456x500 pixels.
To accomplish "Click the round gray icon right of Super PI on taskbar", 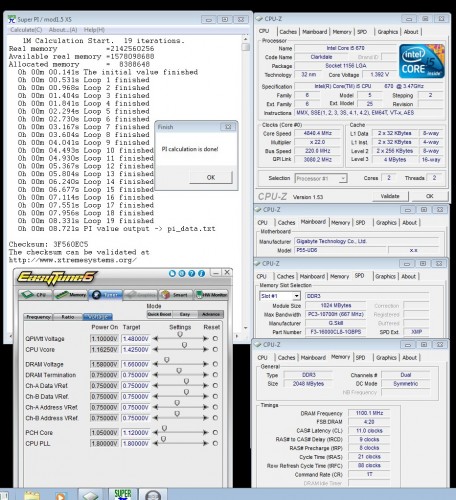I will 153,495.
